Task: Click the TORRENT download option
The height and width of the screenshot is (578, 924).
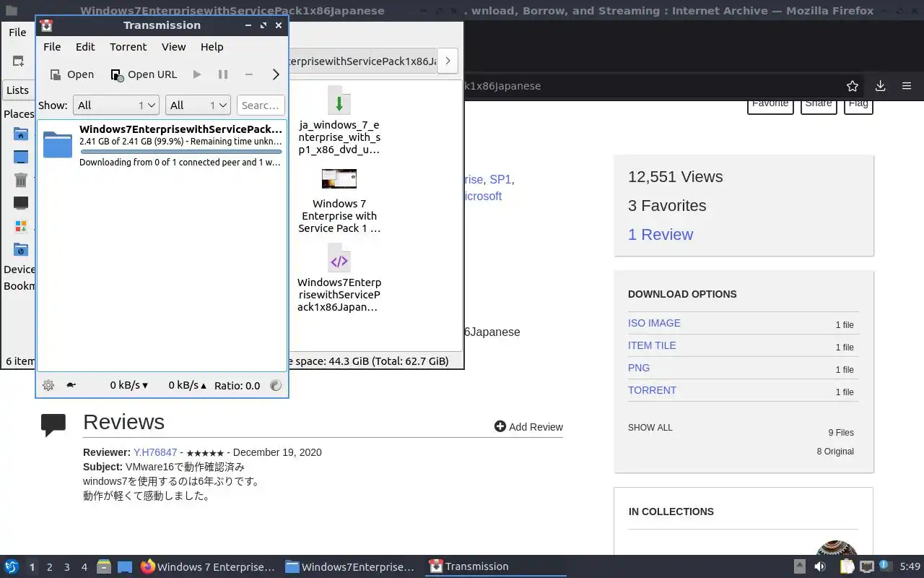Action: (x=652, y=390)
